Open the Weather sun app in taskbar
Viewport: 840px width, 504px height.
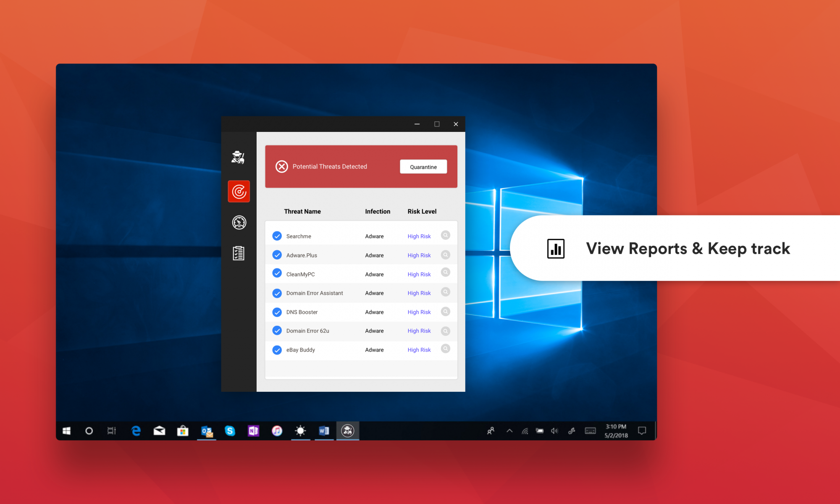point(300,431)
